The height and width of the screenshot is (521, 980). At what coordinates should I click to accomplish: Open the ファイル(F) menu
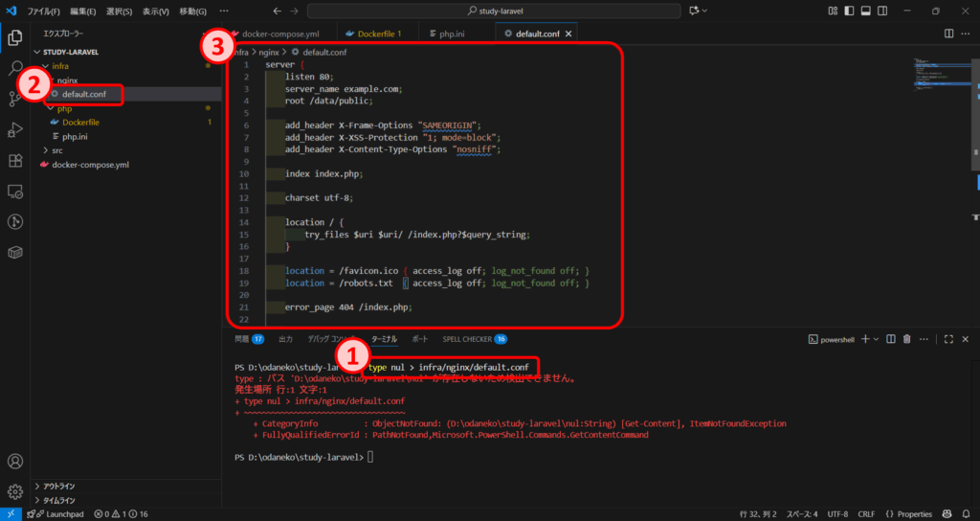point(44,11)
